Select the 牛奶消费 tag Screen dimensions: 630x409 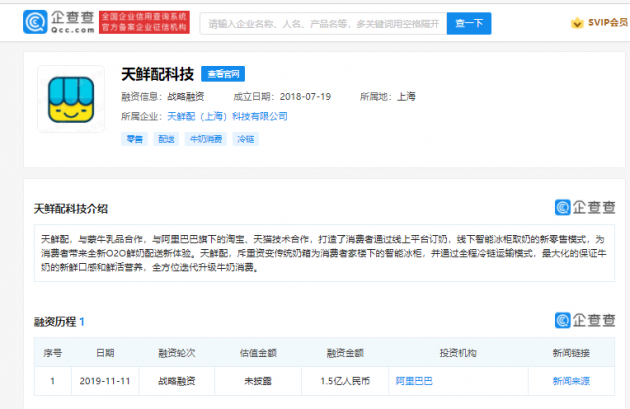tap(206, 139)
